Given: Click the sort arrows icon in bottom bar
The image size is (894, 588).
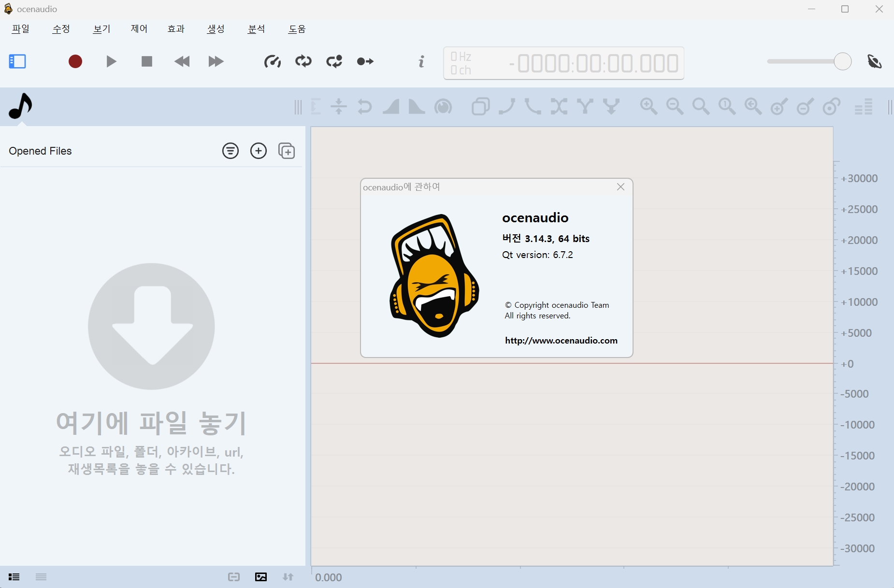Looking at the screenshot, I should pos(288,577).
